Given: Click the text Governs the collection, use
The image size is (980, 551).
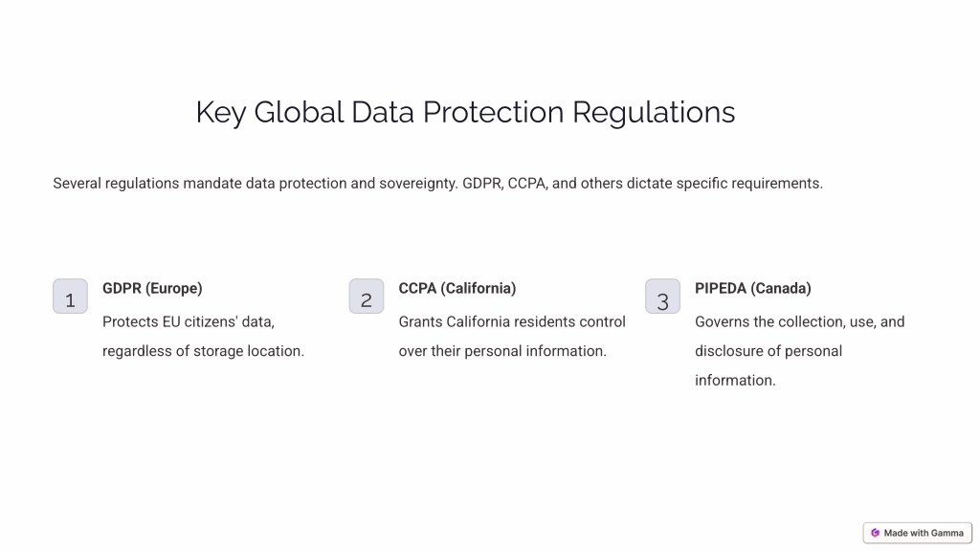Looking at the screenshot, I should tap(788, 321).
